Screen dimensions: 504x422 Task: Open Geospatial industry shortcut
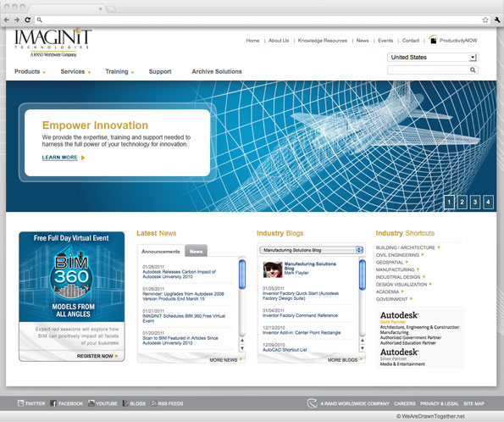(x=390, y=262)
